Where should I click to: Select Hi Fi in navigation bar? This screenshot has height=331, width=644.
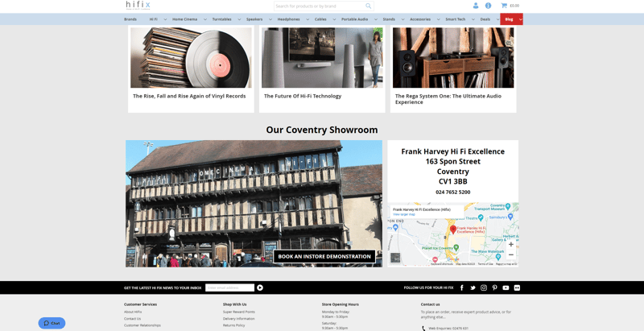[x=153, y=19]
